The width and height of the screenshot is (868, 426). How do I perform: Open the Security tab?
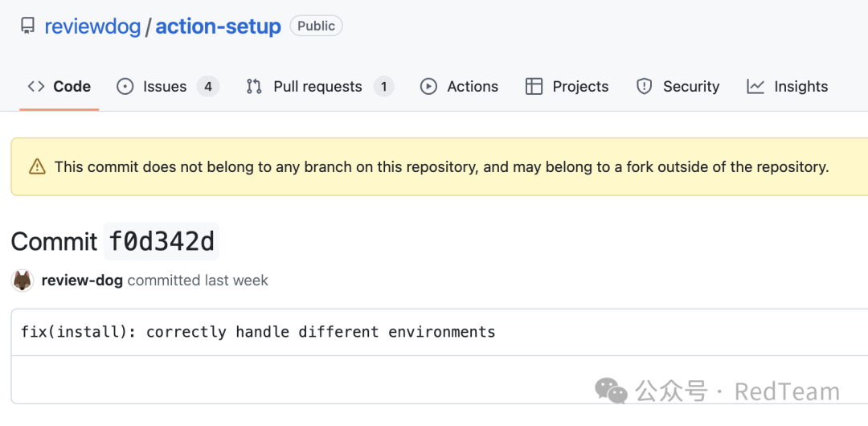(678, 87)
